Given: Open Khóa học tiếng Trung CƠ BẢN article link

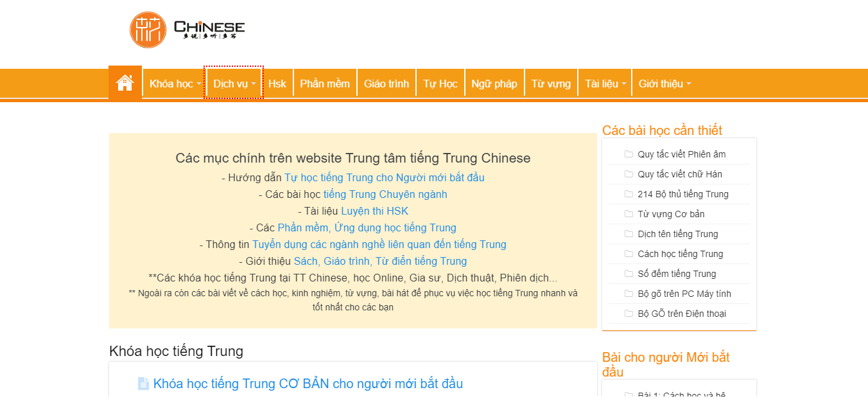Looking at the screenshot, I should 308,384.
